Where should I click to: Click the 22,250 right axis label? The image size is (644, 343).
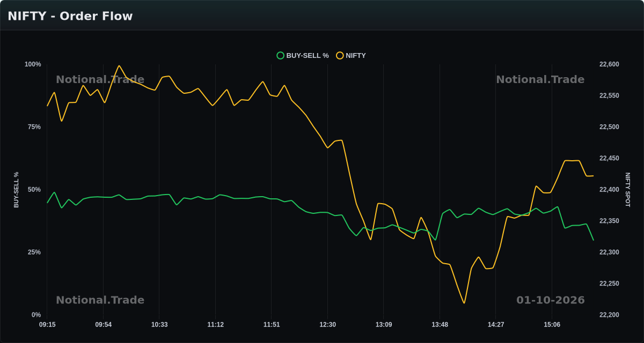tap(609, 284)
